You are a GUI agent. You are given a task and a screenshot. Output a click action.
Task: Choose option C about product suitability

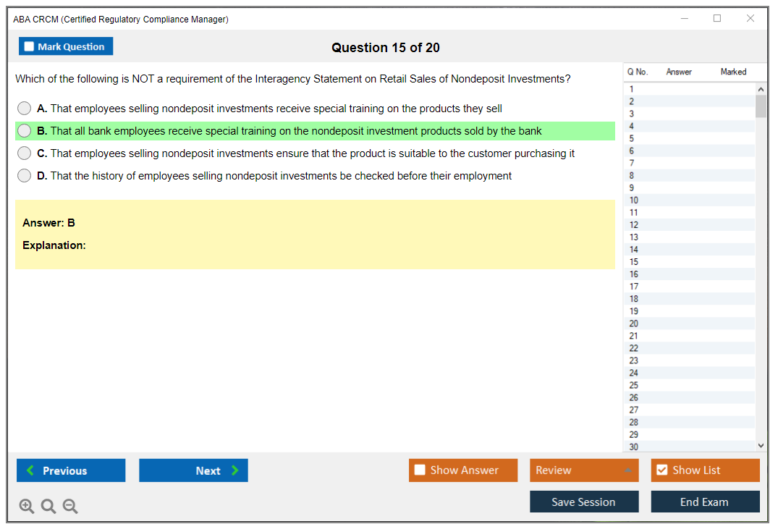(x=25, y=153)
